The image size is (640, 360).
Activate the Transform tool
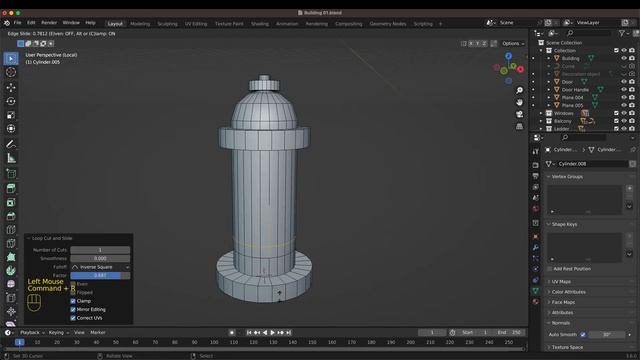pyautogui.click(x=11, y=129)
